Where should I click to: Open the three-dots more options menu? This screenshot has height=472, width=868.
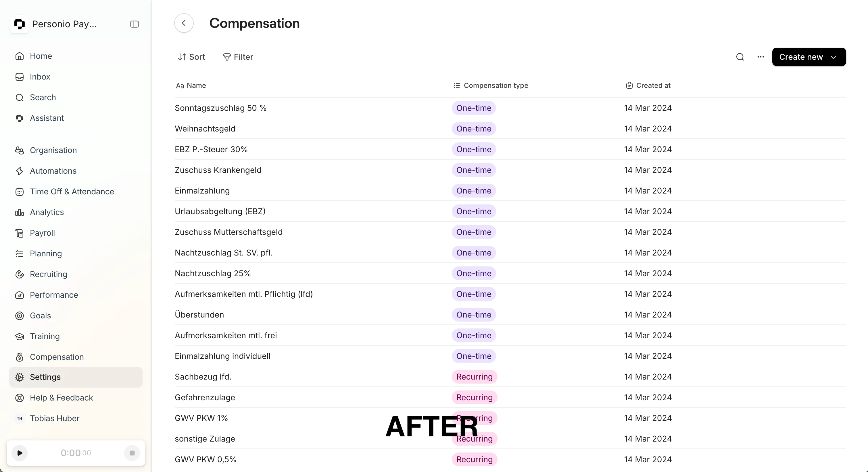(x=761, y=57)
